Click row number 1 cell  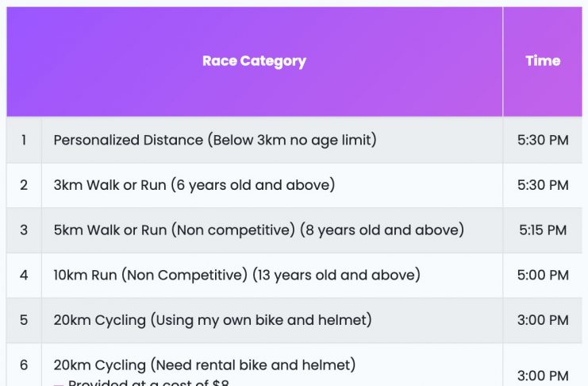click(24, 140)
